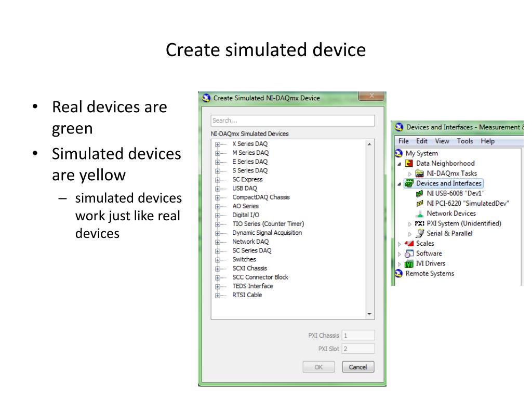Expand the Dynamic Signal Acquisition node
The image size is (532, 399).
point(218,233)
